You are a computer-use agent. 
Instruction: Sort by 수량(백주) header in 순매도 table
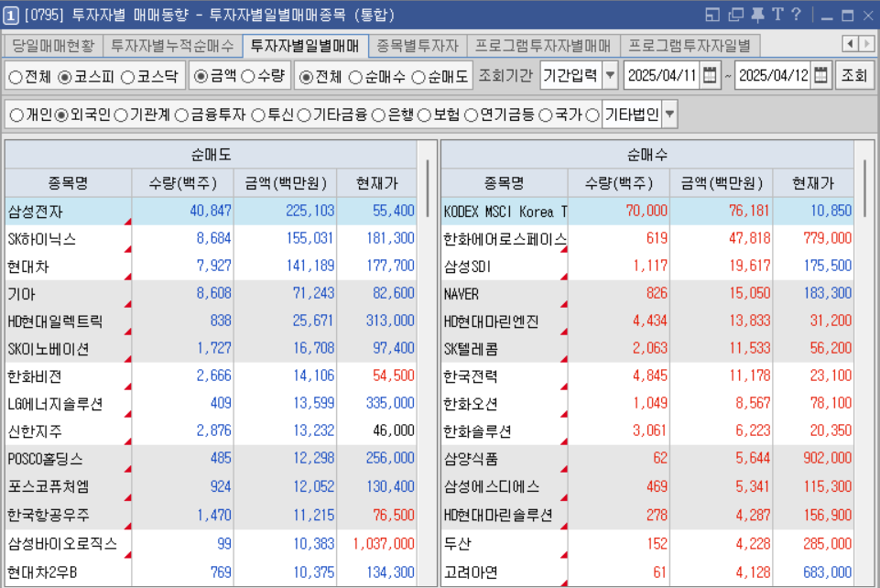point(183,183)
